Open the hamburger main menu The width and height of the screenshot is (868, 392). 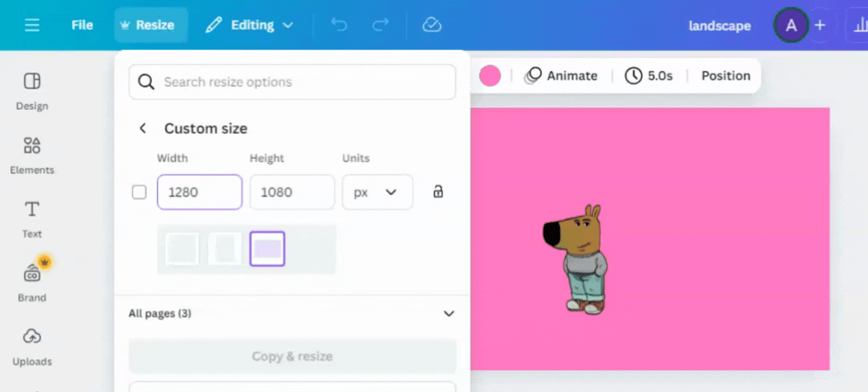point(32,25)
